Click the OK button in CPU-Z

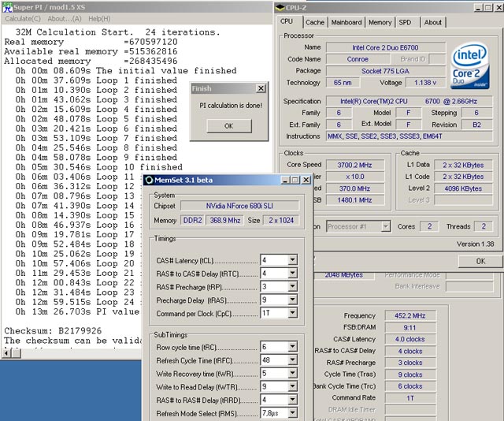[480, 261]
